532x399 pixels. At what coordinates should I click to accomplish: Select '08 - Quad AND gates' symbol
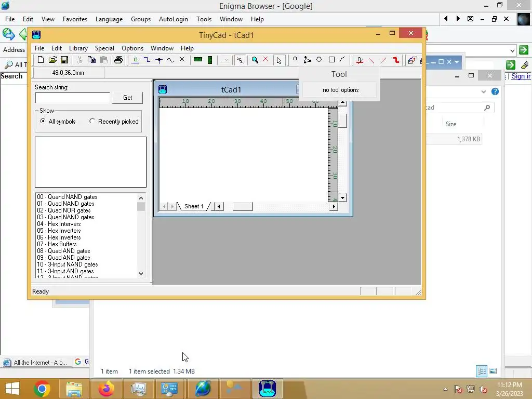(63, 251)
